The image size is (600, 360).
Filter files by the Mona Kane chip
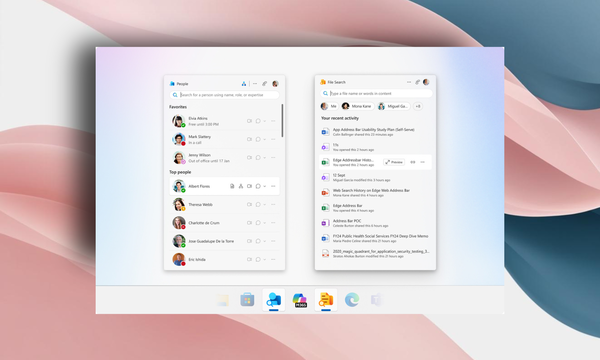click(357, 106)
